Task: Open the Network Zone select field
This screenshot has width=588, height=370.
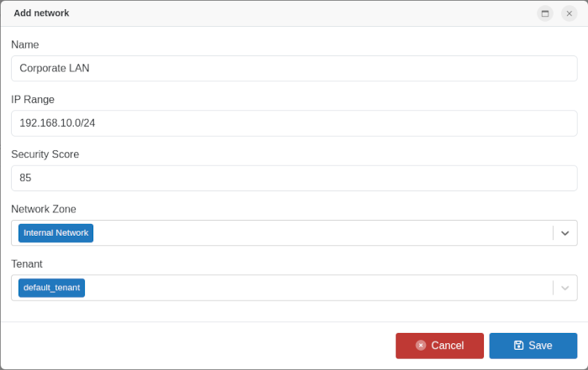Action: point(319,233)
